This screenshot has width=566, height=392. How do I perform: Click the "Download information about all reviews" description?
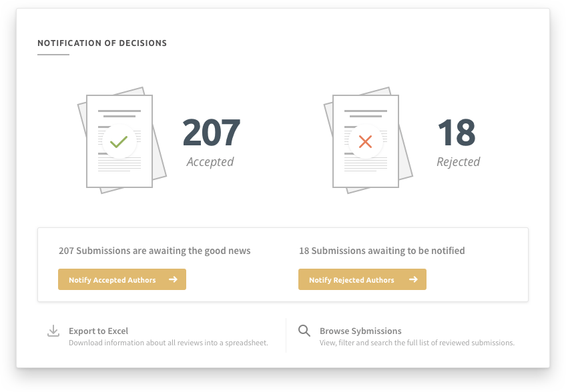(168, 343)
